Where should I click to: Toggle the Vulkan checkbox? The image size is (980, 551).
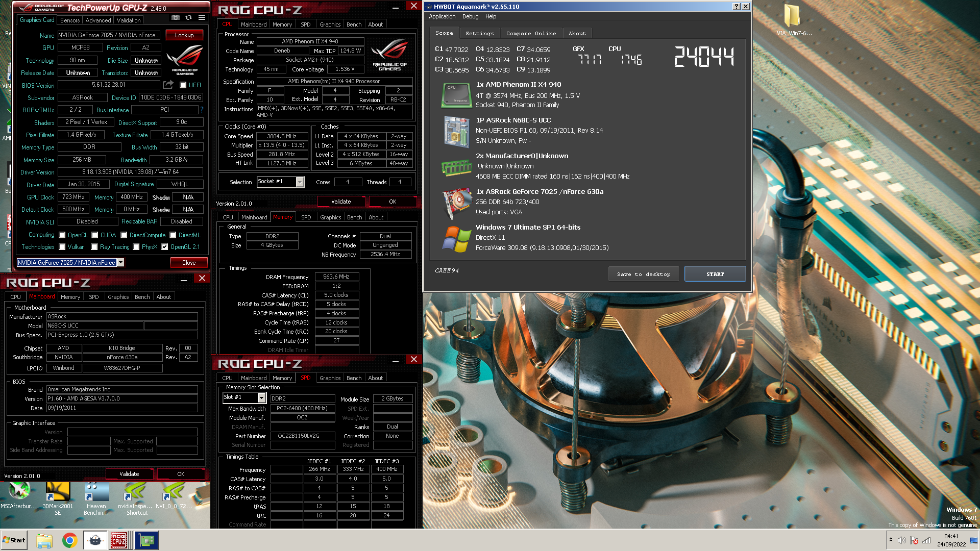(62, 247)
